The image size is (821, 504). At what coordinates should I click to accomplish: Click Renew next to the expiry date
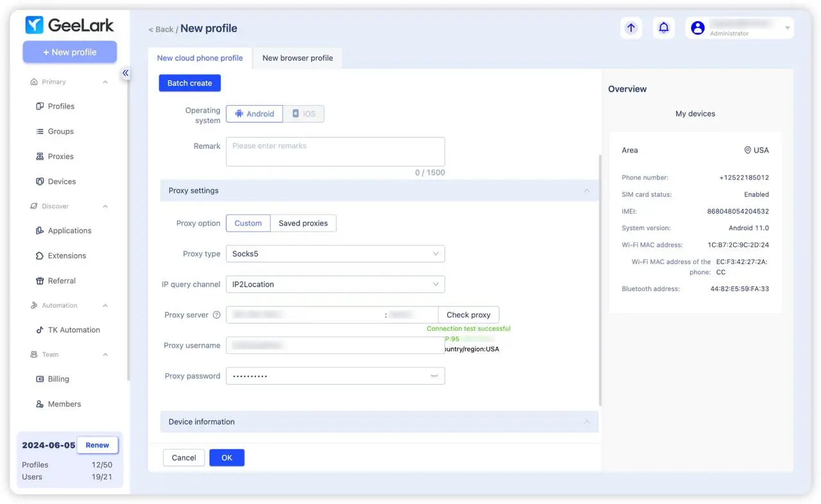coord(97,444)
